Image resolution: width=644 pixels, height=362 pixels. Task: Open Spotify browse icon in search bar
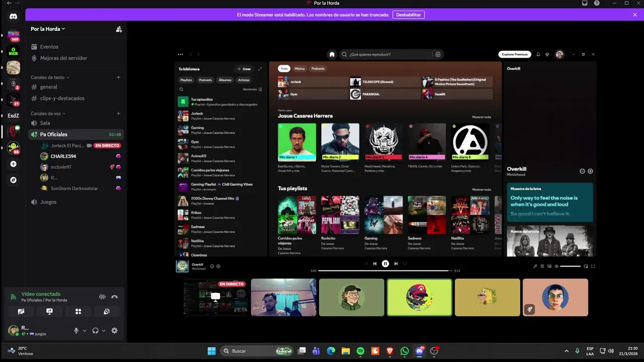438,54
